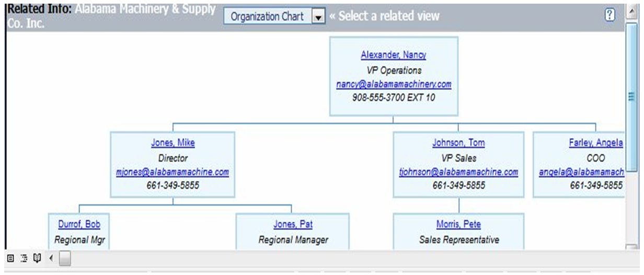Click the VP Sales title text

coord(458,158)
